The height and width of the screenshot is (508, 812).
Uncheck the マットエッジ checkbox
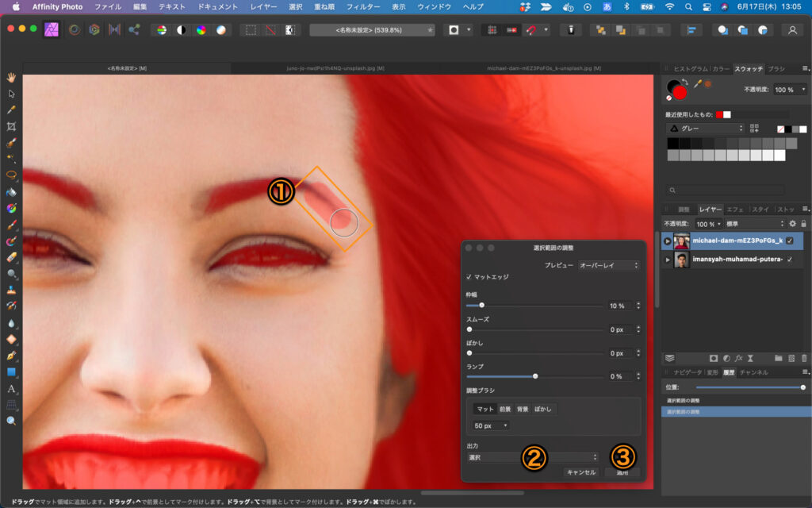click(x=469, y=277)
